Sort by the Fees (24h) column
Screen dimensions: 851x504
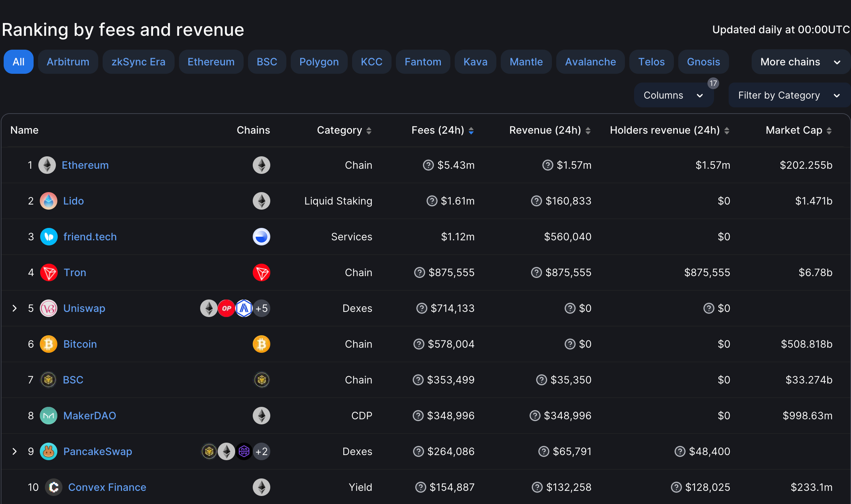[443, 130]
